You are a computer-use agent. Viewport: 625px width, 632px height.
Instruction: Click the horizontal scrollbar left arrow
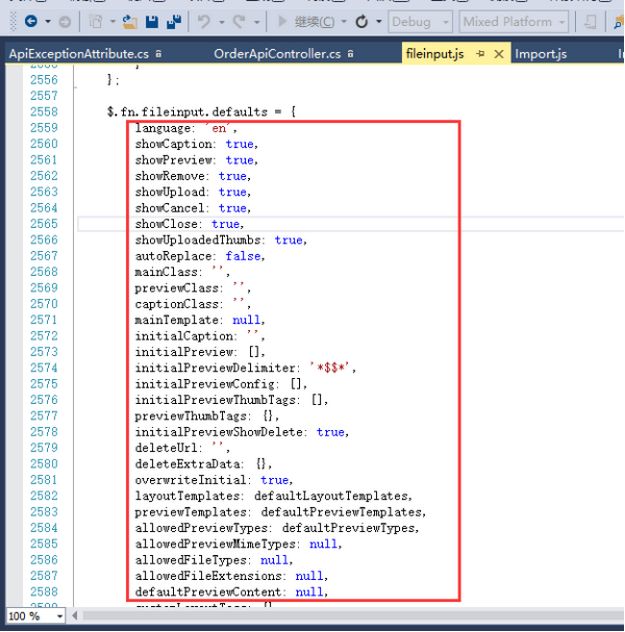coord(75,615)
